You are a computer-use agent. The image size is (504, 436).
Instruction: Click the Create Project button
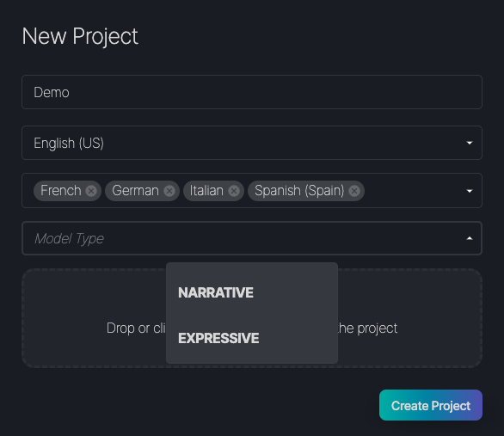[431, 405]
